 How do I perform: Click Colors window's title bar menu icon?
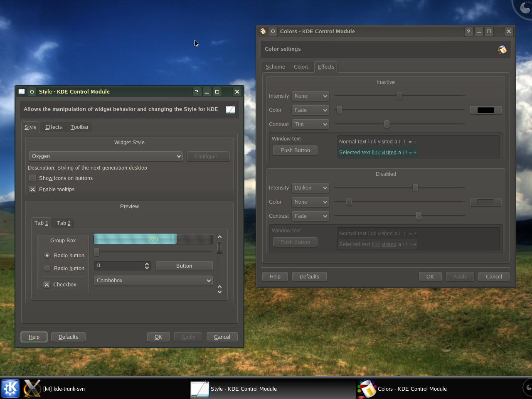263,32
